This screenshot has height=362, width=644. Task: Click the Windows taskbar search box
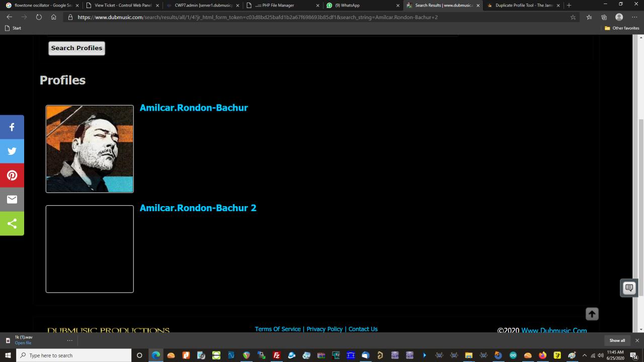pyautogui.click(x=74, y=355)
